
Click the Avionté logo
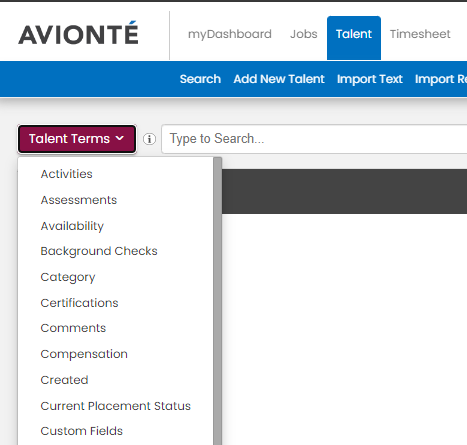coord(78,33)
